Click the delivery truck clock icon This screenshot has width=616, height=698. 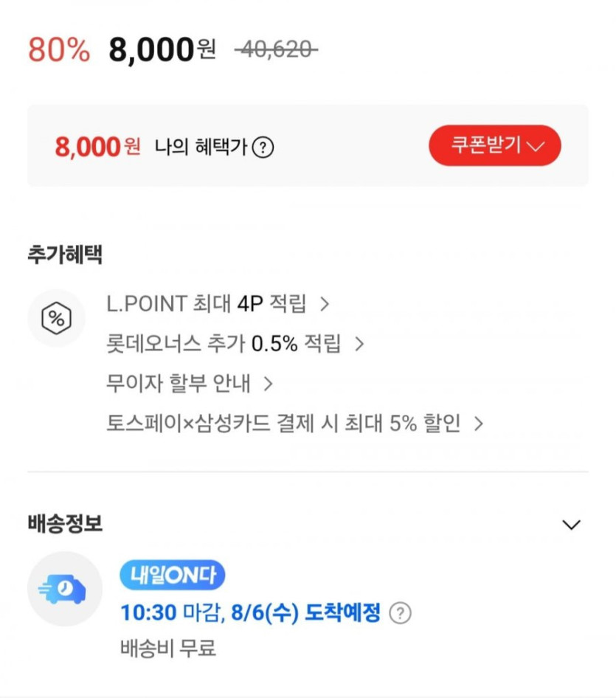point(65,589)
